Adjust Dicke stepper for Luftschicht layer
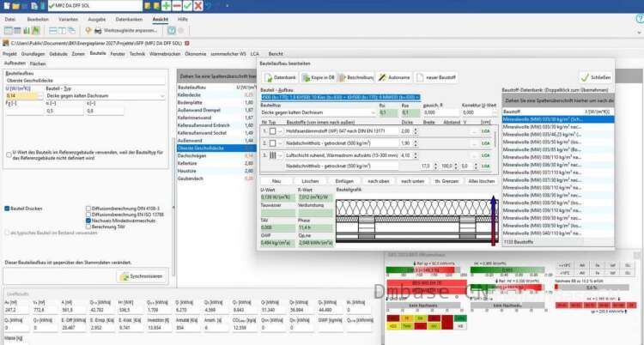 tap(416, 155)
